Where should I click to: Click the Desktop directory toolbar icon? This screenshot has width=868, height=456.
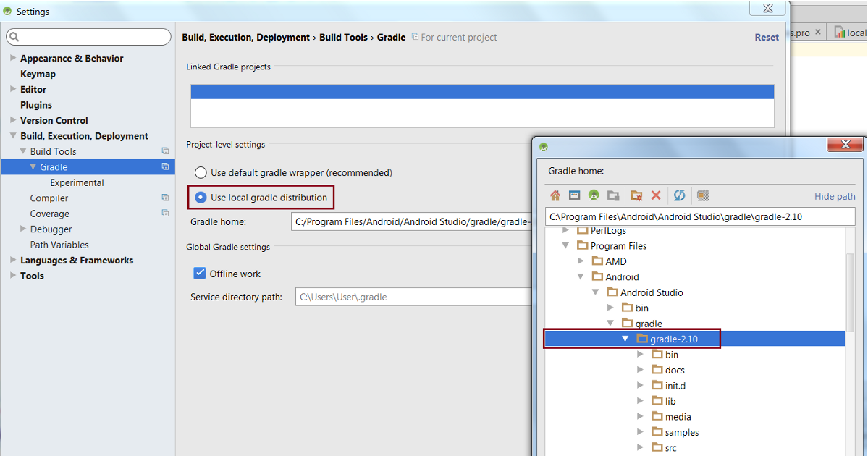574,195
